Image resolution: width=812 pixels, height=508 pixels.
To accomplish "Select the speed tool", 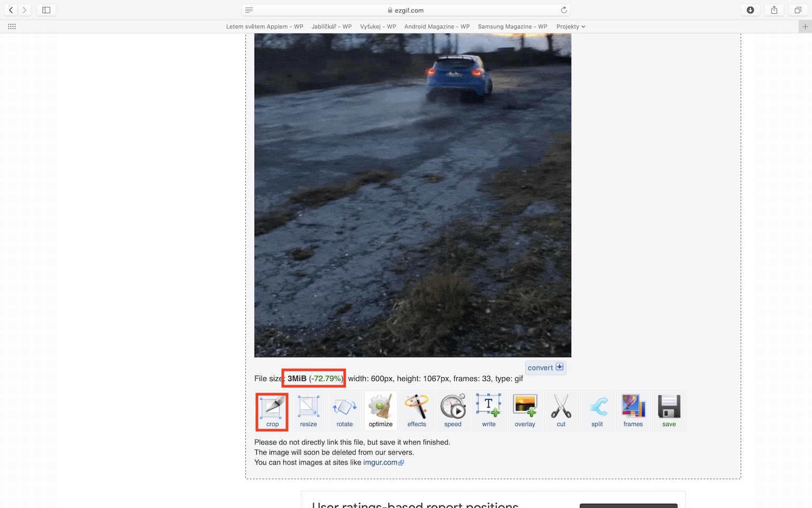I will click(453, 411).
